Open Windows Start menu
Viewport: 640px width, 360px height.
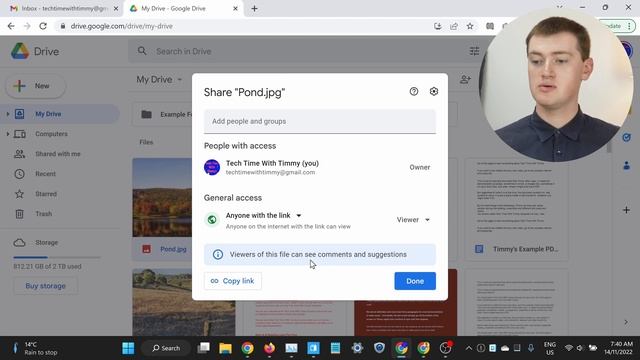[128, 348]
